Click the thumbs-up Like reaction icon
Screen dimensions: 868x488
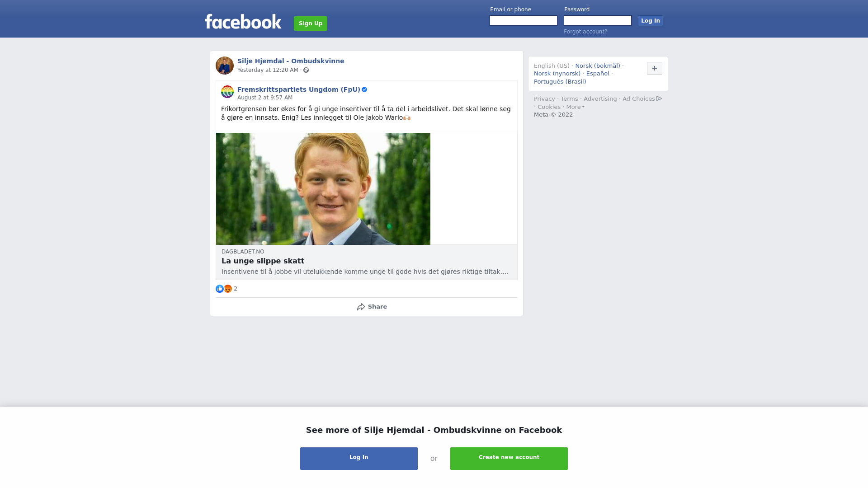(x=220, y=289)
